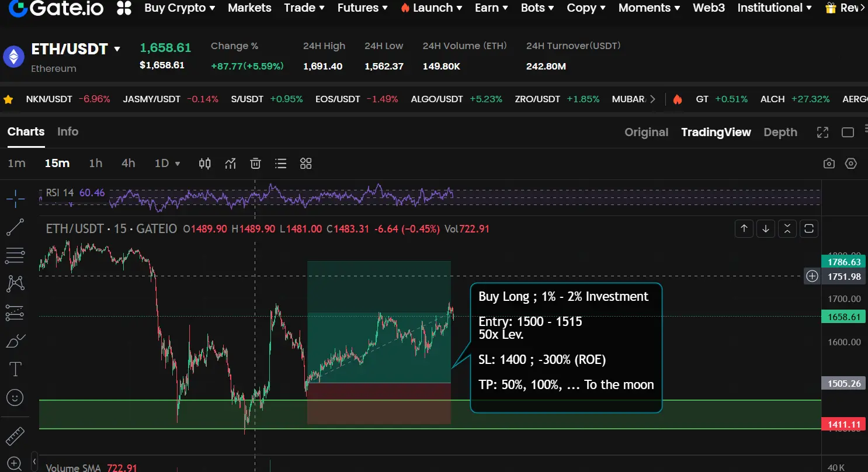Switch to the Charts tab
868x472 pixels.
coord(26,132)
